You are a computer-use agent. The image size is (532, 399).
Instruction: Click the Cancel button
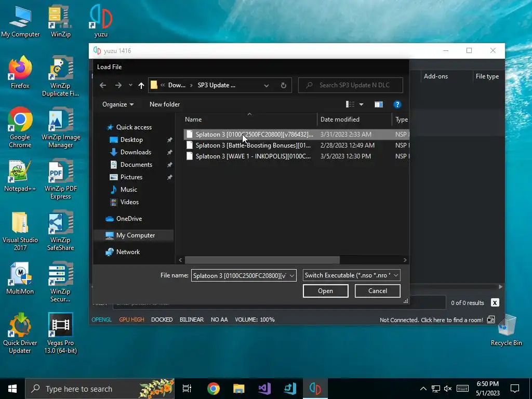click(x=378, y=291)
